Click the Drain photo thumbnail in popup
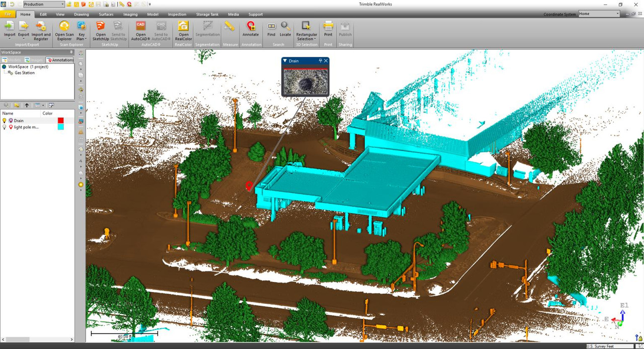The height and width of the screenshot is (349, 644). coord(305,81)
